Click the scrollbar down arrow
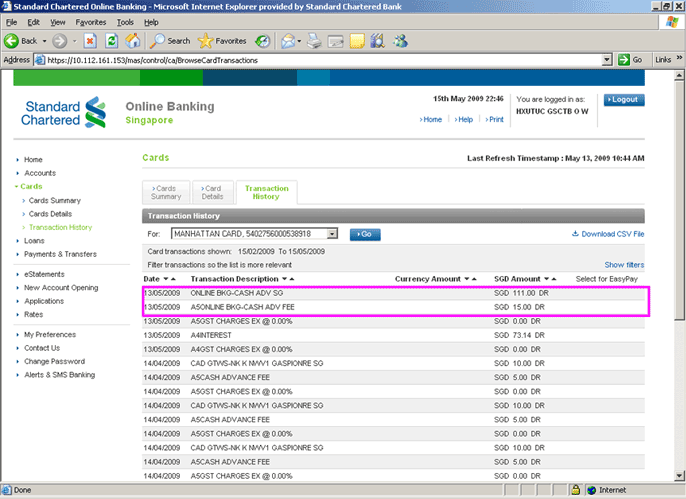 [x=679, y=476]
